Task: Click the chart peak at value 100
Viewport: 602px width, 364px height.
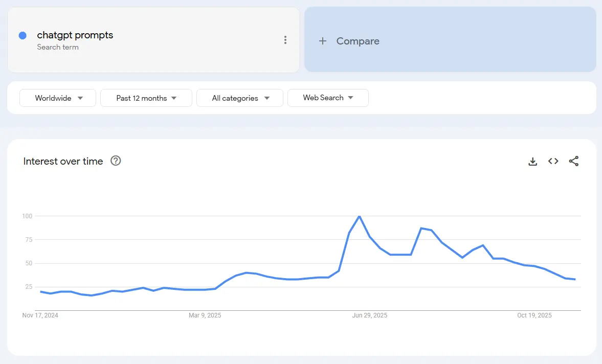Action: tap(360, 216)
